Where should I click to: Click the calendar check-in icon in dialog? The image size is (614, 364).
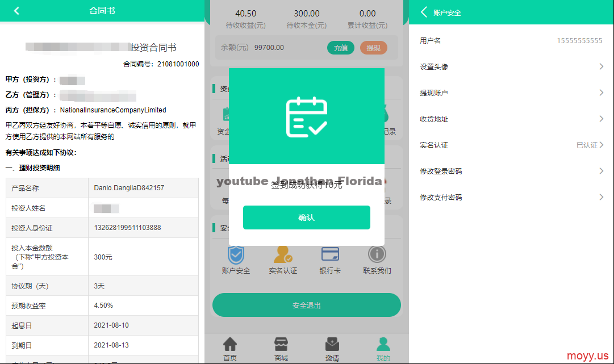(307, 116)
